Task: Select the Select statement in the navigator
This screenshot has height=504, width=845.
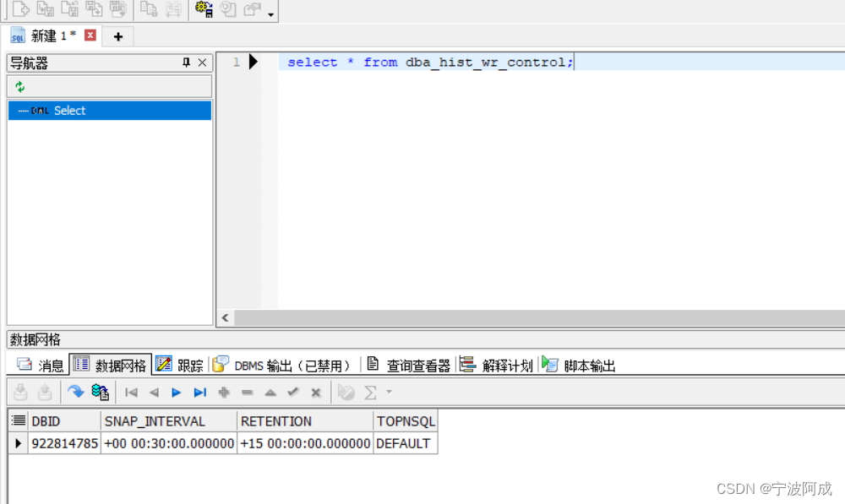Action: click(x=69, y=110)
